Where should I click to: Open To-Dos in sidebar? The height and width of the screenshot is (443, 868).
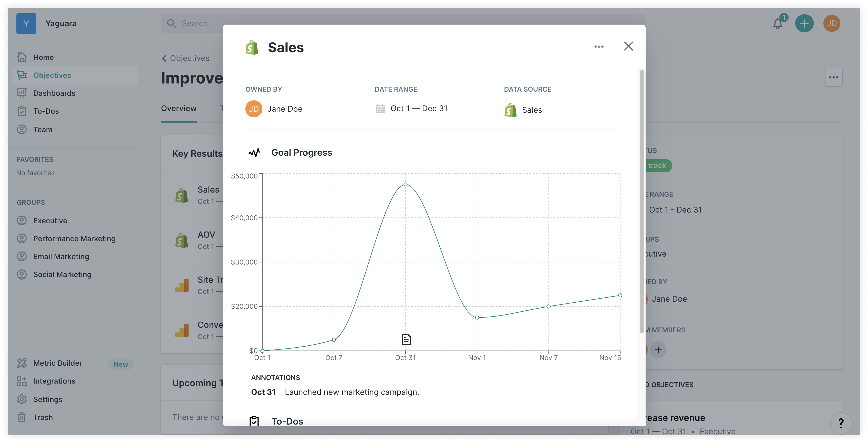coord(46,111)
